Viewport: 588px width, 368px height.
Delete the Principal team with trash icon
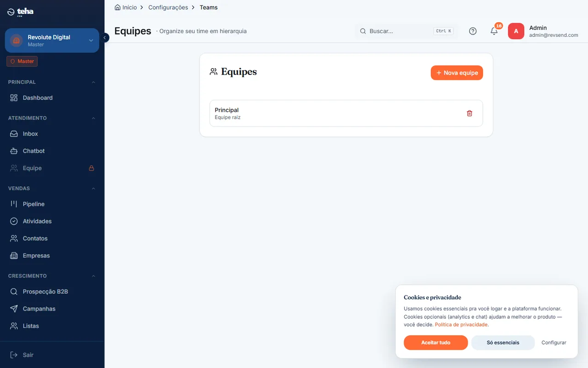pos(469,113)
